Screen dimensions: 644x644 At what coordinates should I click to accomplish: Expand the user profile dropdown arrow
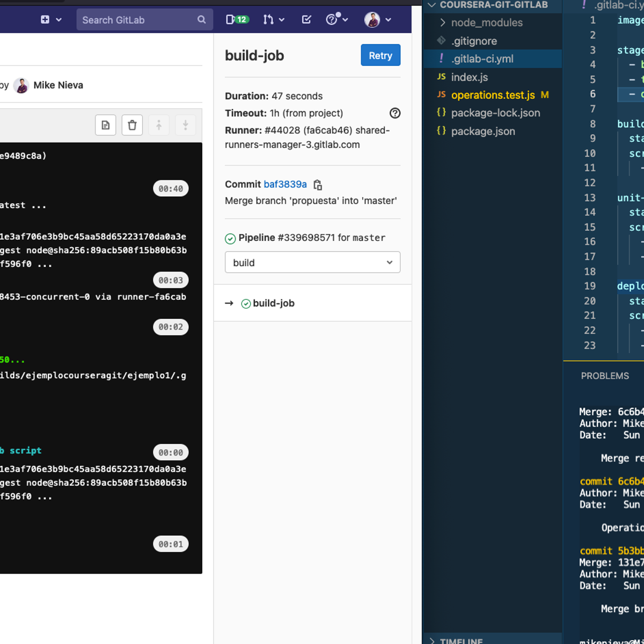click(x=388, y=20)
